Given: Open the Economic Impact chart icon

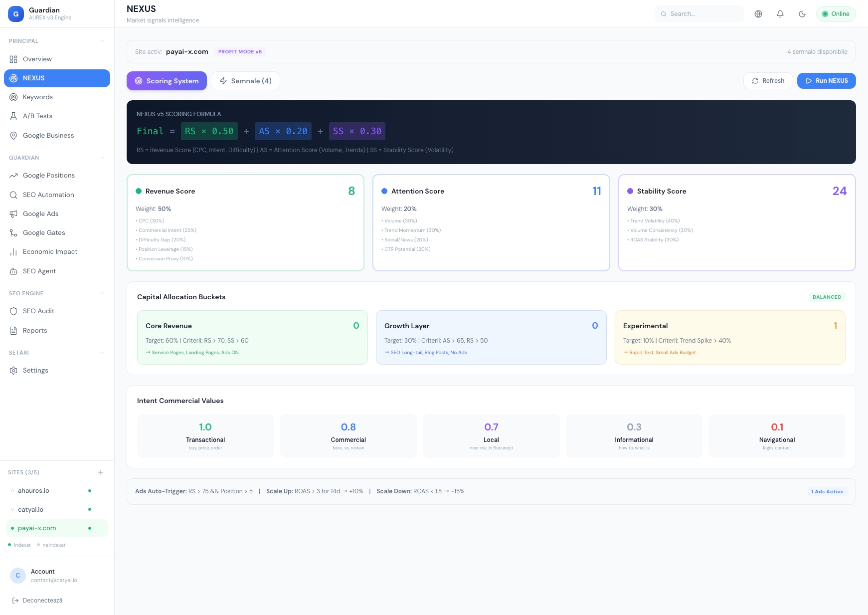Looking at the screenshot, I should click(x=14, y=251).
